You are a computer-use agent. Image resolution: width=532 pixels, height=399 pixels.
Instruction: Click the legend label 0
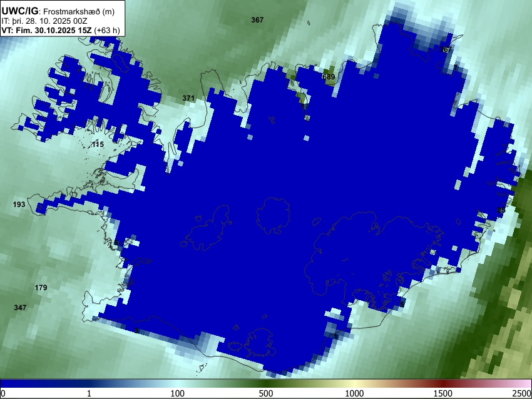(x=3, y=393)
